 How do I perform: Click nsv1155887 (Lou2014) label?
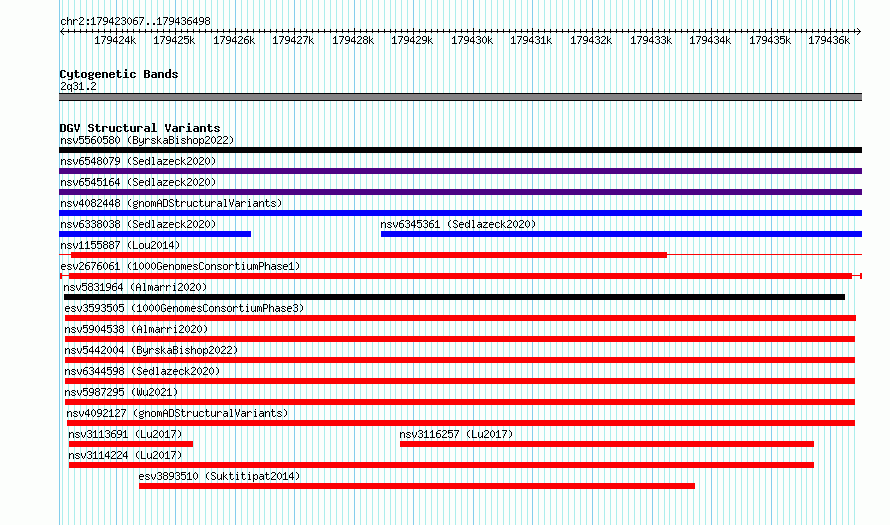[x=120, y=245]
